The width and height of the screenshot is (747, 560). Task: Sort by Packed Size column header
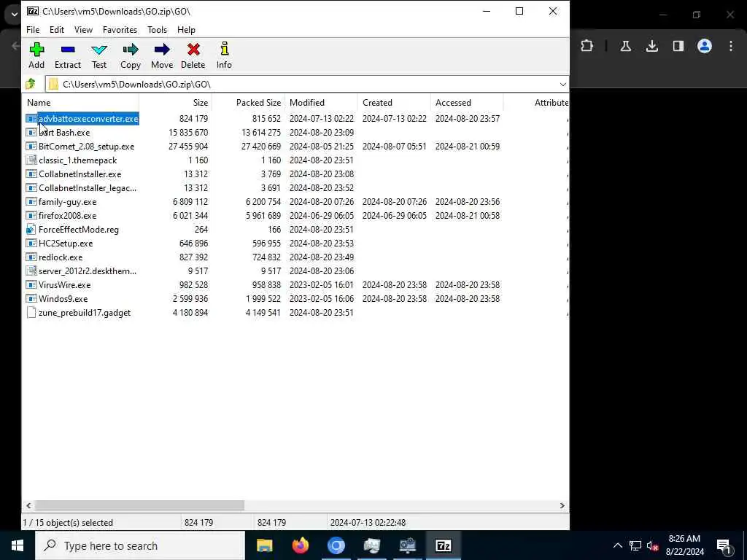(x=248, y=102)
